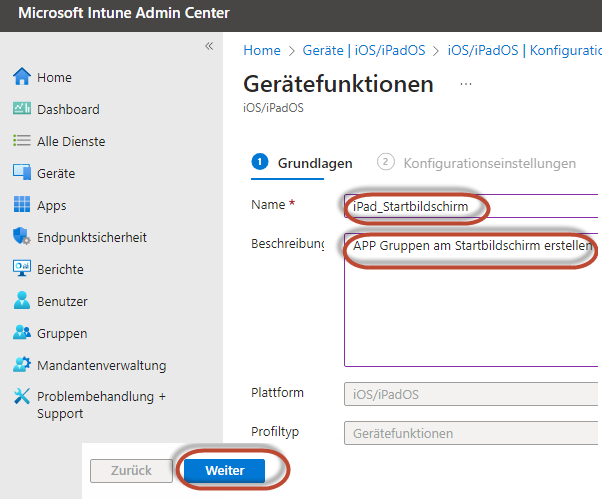Open Problembehandlung + Support wrench icon
The height and width of the screenshot is (499, 602).
coord(22,397)
